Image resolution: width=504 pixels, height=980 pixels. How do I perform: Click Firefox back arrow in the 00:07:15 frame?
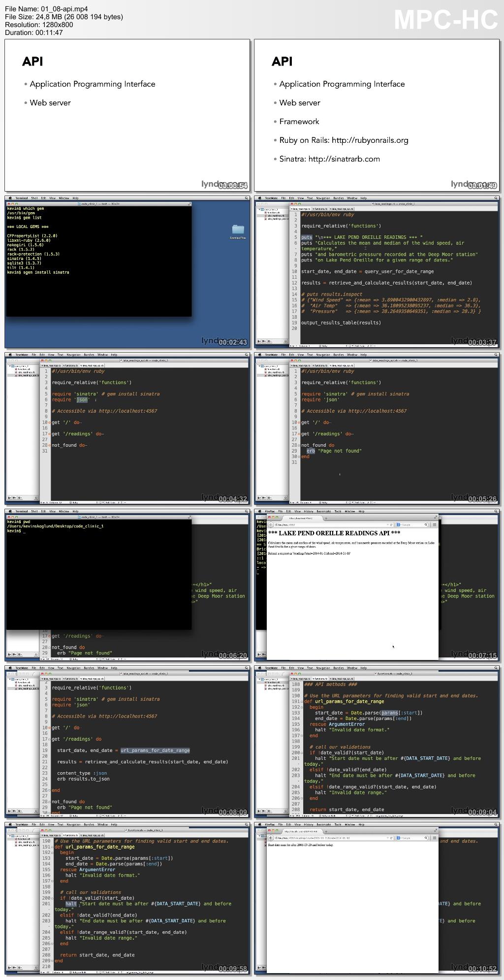(x=271, y=524)
